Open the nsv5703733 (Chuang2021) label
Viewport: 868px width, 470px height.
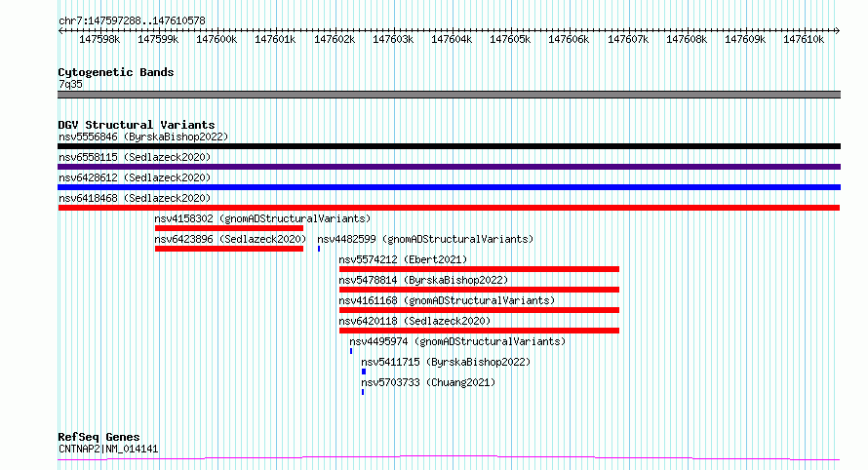(x=428, y=382)
